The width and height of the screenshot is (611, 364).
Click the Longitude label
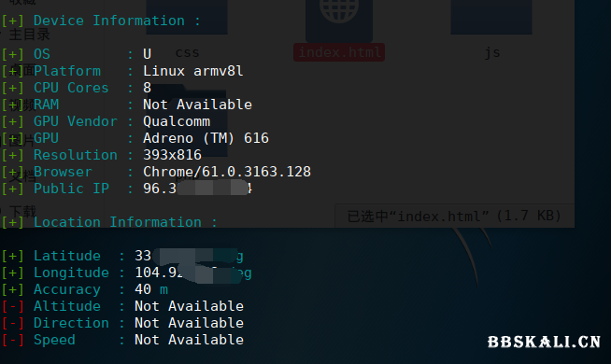pos(71,273)
